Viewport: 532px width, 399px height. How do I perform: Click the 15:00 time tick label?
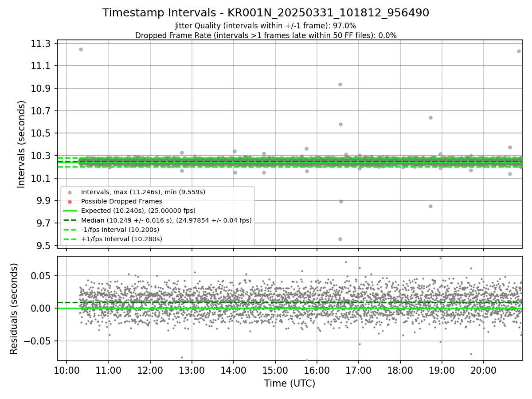coord(275,370)
